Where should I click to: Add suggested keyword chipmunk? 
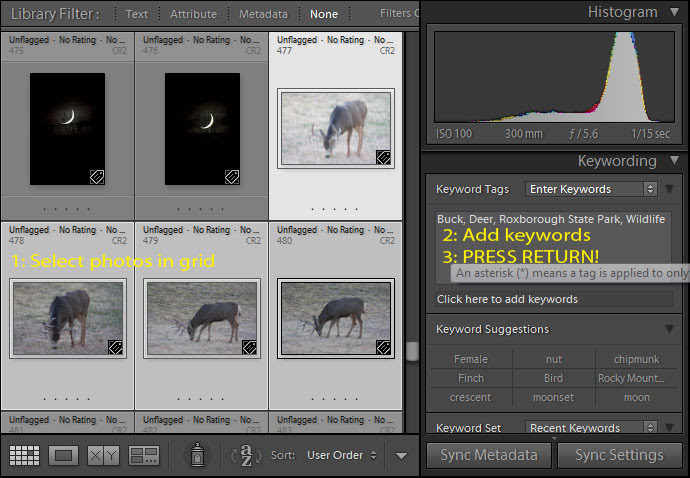click(x=636, y=359)
